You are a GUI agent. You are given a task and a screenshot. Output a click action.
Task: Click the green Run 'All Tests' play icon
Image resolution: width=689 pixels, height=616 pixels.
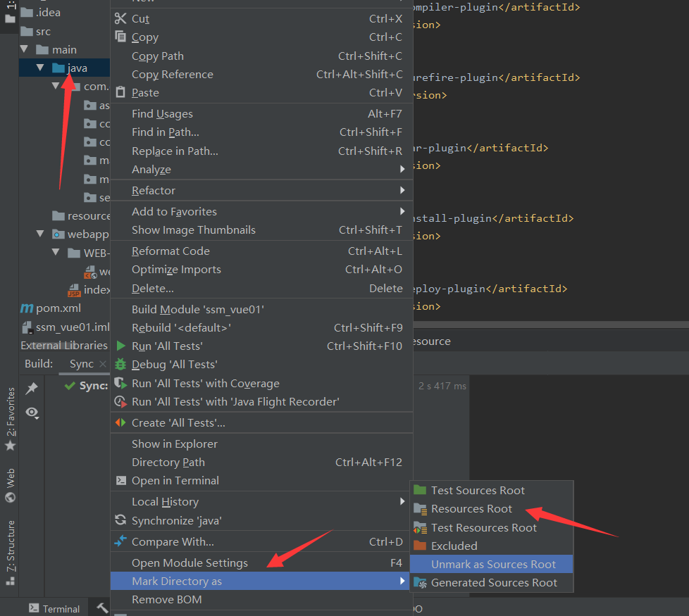(x=120, y=346)
